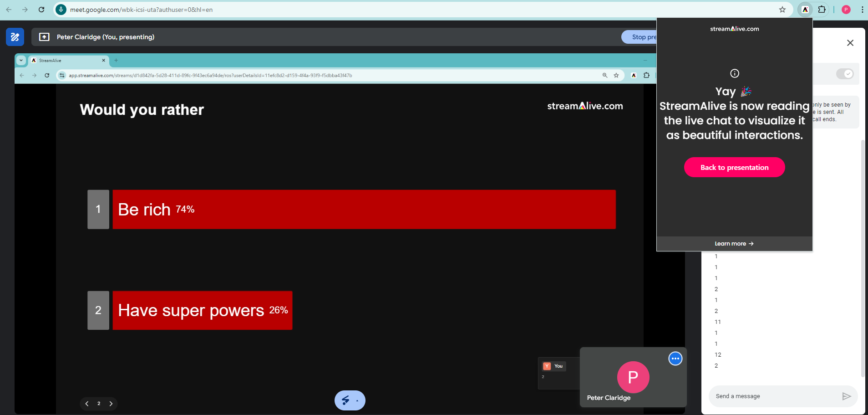Image resolution: width=868 pixels, height=415 pixels.
Task: Click the send message arrow icon
Action: coord(846,396)
